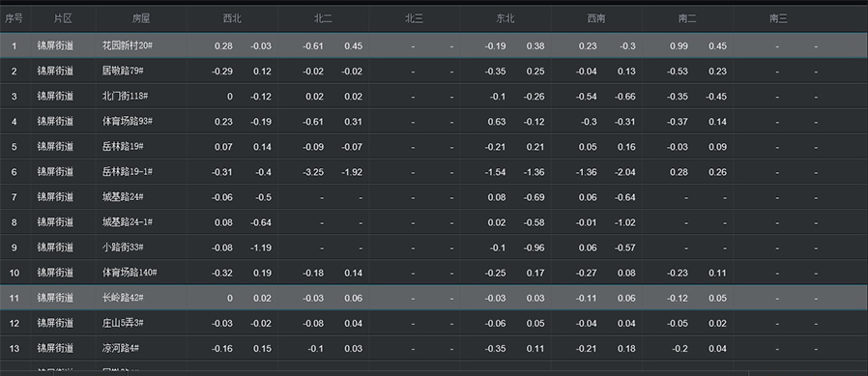868x376 pixels.
Task: Click the 东北 column header
Action: pyautogui.click(x=506, y=18)
